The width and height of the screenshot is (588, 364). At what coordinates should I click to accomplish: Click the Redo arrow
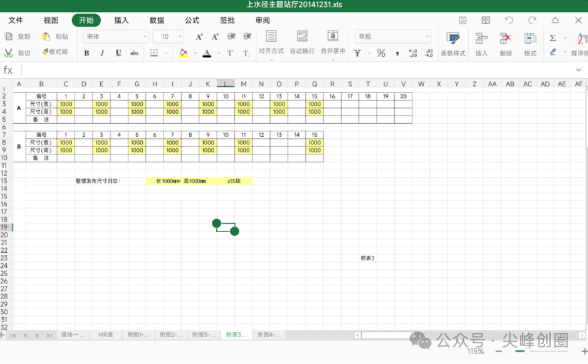532,20
